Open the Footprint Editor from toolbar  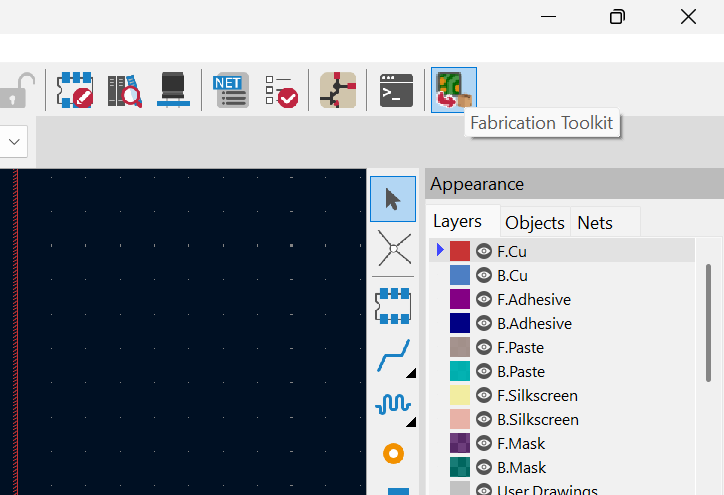coord(75,90)
